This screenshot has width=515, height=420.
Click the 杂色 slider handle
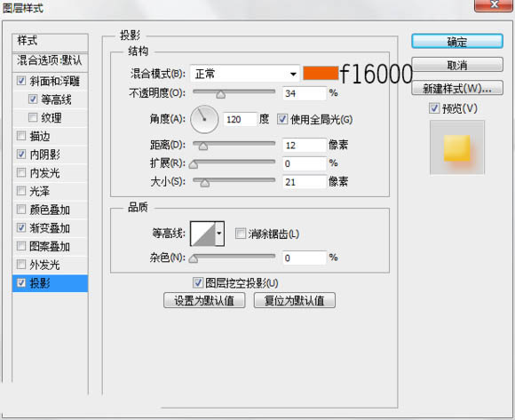pyautogui.click(x=194, y=258)
